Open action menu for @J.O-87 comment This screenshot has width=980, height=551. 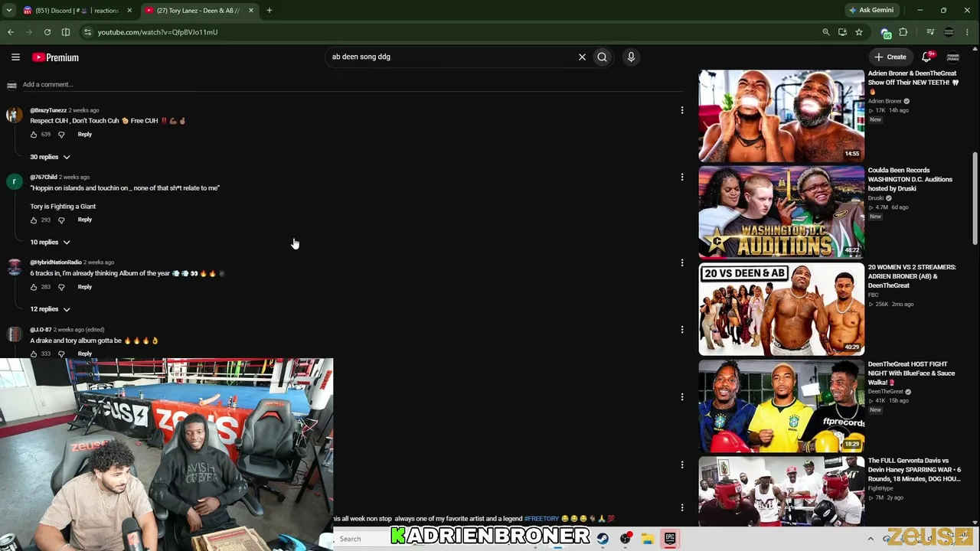click(x=682, y=329)
